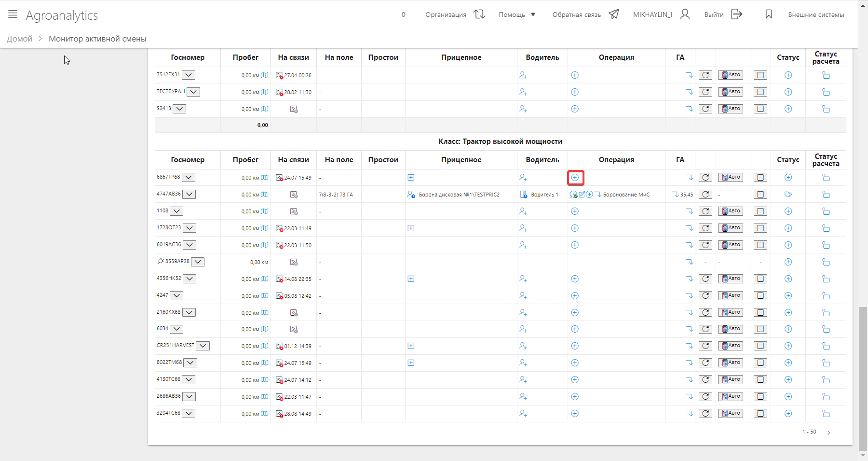Toggle the square checkbox in 7512ЕХ31 row
Screen dimensions: 868x461
[760, 75]
